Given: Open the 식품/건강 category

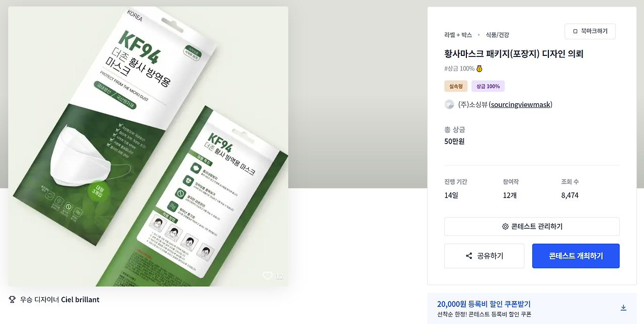Looking at the screenshot, I should pyautogui.click(x=498, y=35).
